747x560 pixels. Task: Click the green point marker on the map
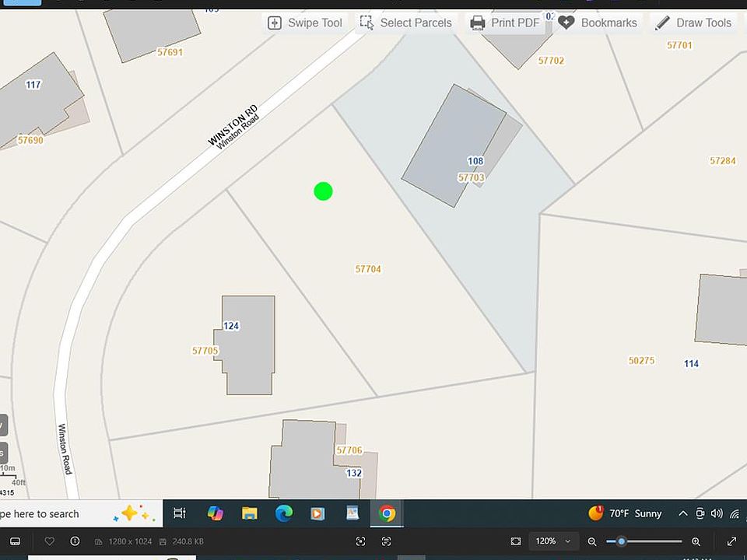click(x=323, y=191)
